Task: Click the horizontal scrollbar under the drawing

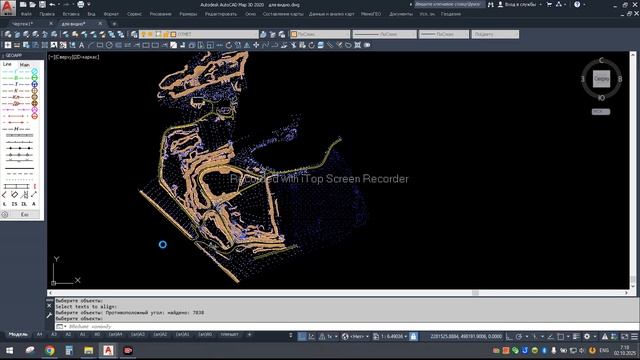Action: pyautogui.click(x=338, y=293)
